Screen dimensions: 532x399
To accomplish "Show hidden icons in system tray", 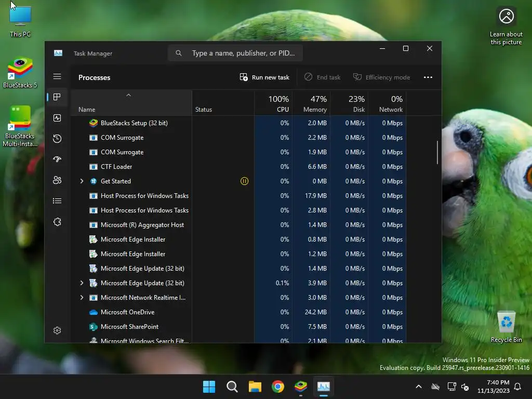I will (x=419, y=387).
